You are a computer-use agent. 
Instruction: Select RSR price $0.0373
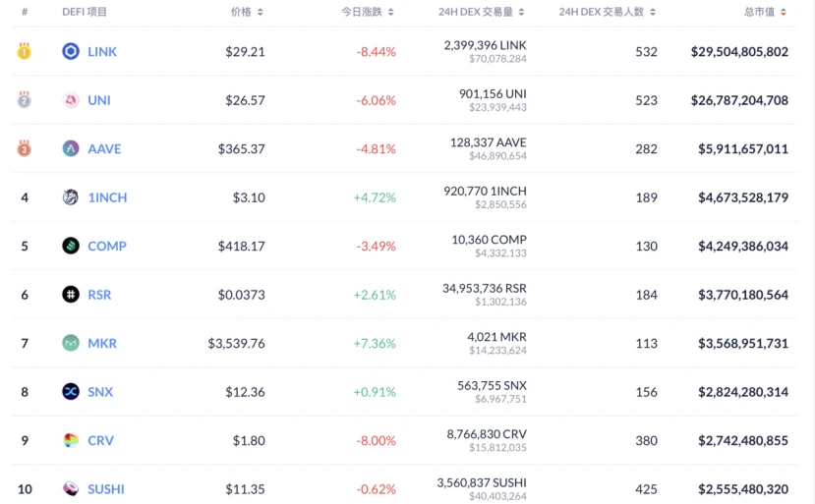pyautogui.click(x=241, y=295)
